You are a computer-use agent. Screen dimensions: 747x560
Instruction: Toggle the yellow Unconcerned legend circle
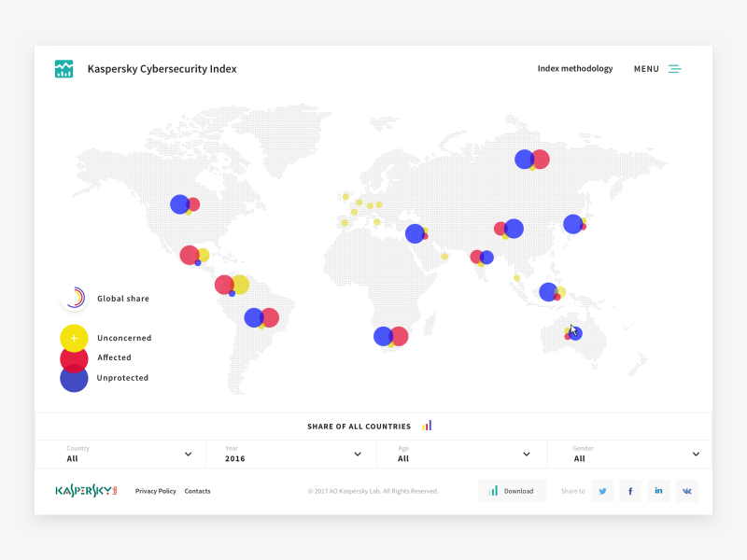tap(74, 338)
